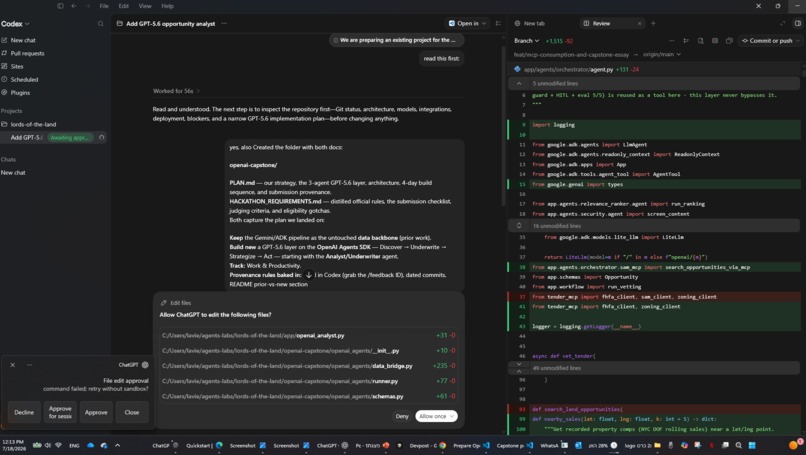Toggle the split panel layout icon

(798, 24)
